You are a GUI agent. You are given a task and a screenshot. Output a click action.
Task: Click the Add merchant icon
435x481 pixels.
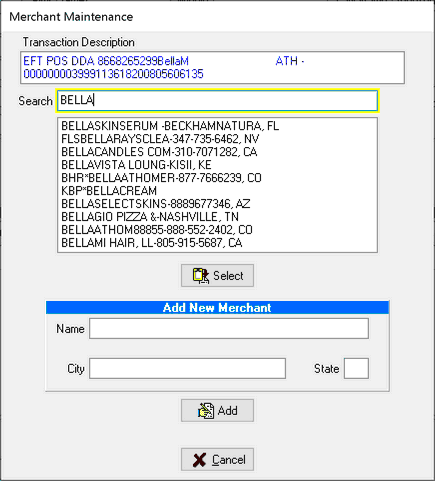click(x=206, y=411)
